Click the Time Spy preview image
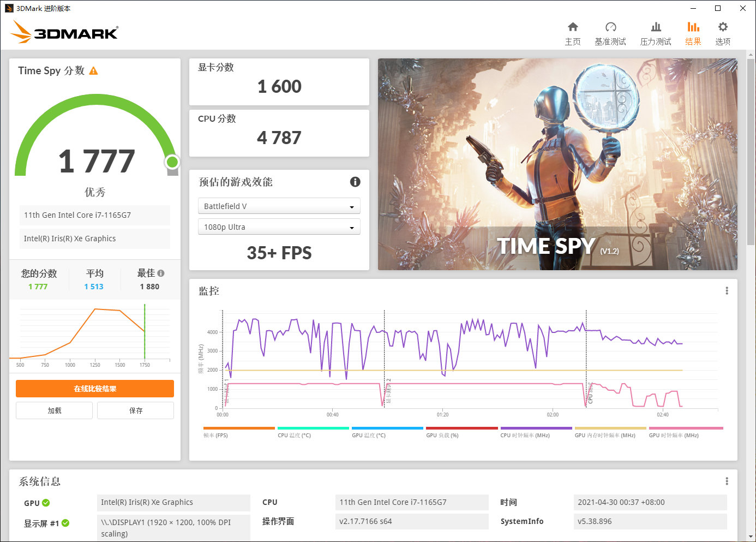Screen dimensions: 756x542 [x=557, y=164]
